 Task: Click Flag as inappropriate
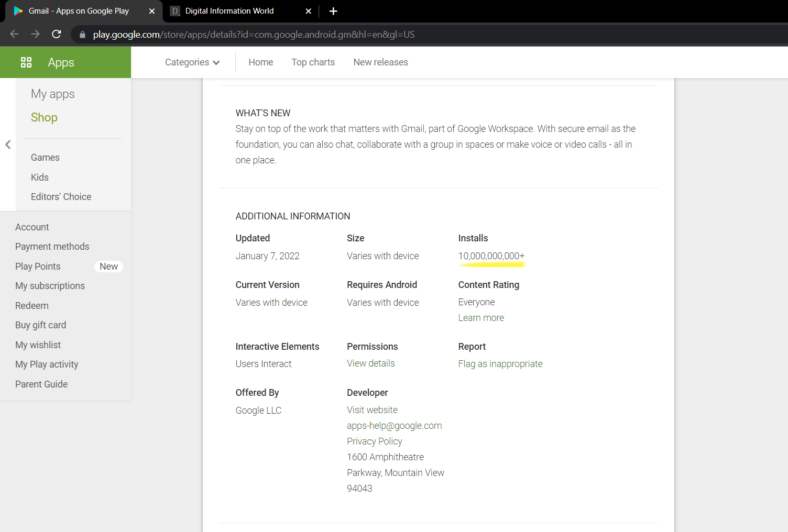pos(500,364)
